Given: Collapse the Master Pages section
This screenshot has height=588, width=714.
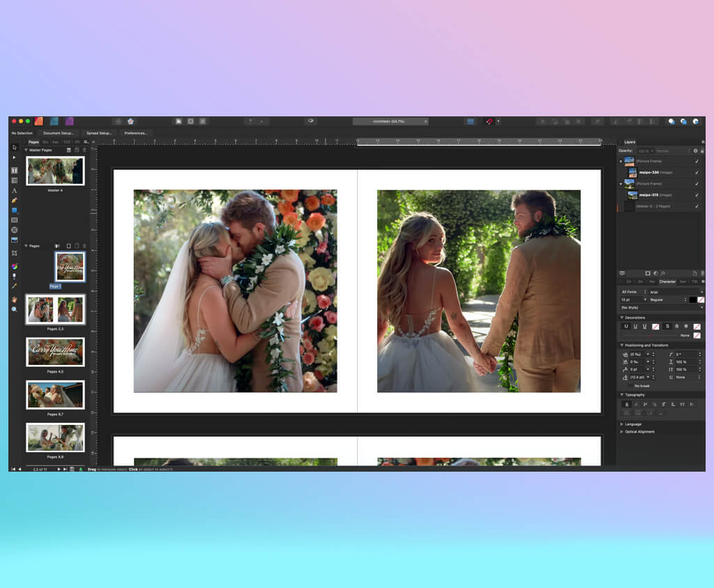Looking at the screenshot, I should pyautogui.click(x=26, y=150).
